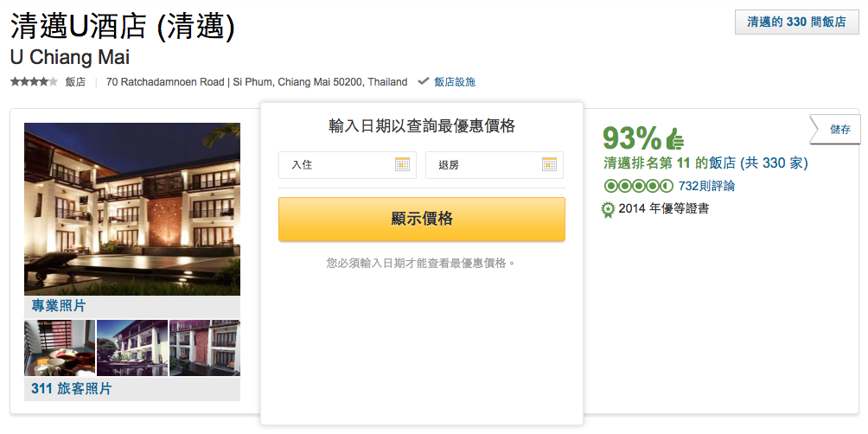Image resolution: width=868 pixels, height=434 pixels.
Task: Select the 退房 check-out date field
Action: tap(494, 165)
